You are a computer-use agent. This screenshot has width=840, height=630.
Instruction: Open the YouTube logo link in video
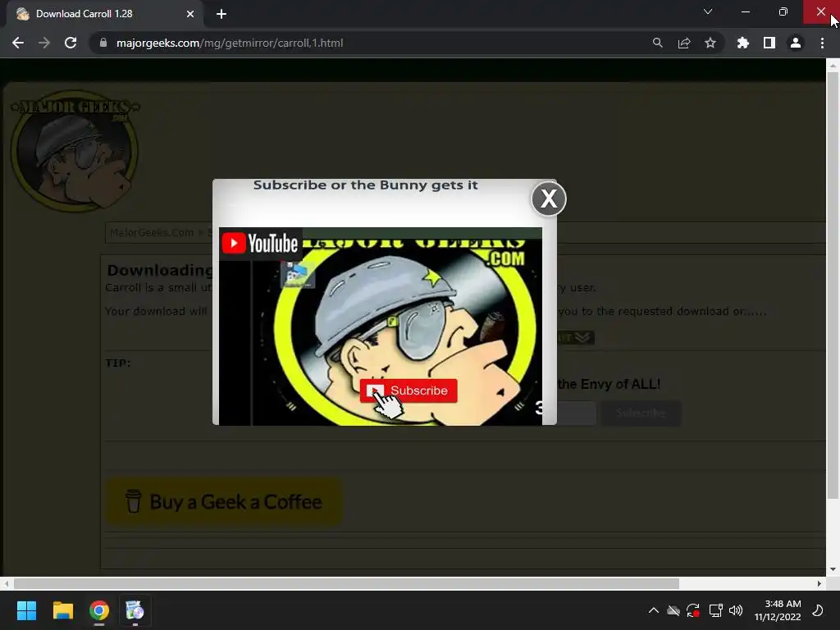261,243
